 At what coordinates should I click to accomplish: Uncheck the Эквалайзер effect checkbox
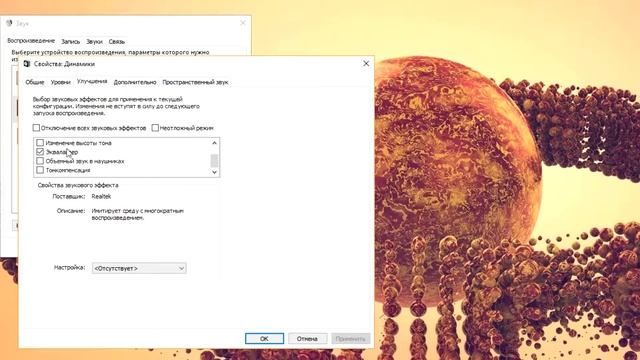click(40, 152)
